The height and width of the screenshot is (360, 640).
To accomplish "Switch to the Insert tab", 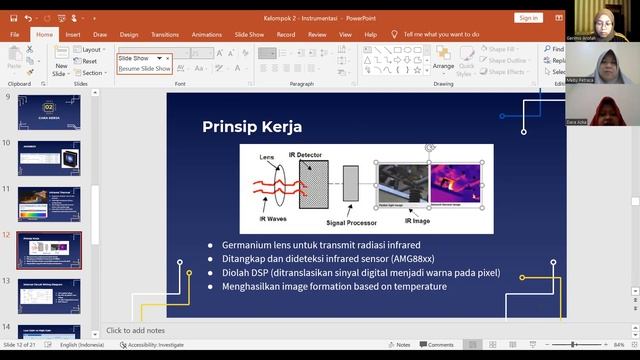I will click(73, 35).
